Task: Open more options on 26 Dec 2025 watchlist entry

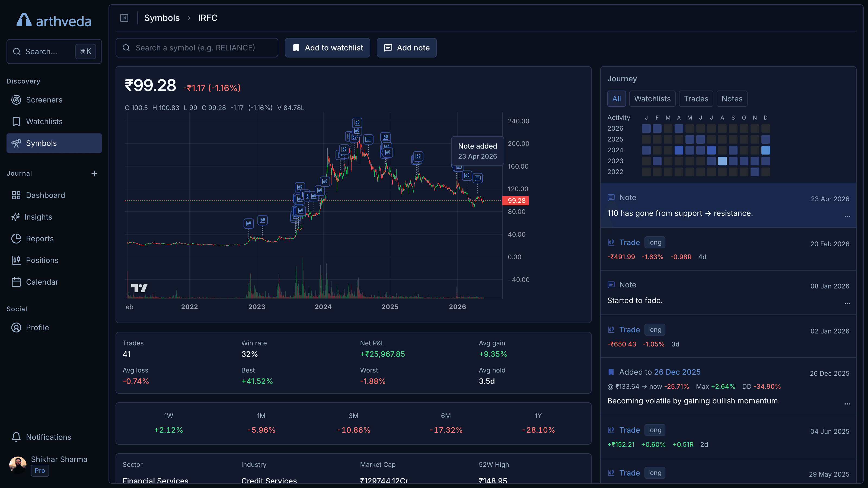Action: (847, 404)
